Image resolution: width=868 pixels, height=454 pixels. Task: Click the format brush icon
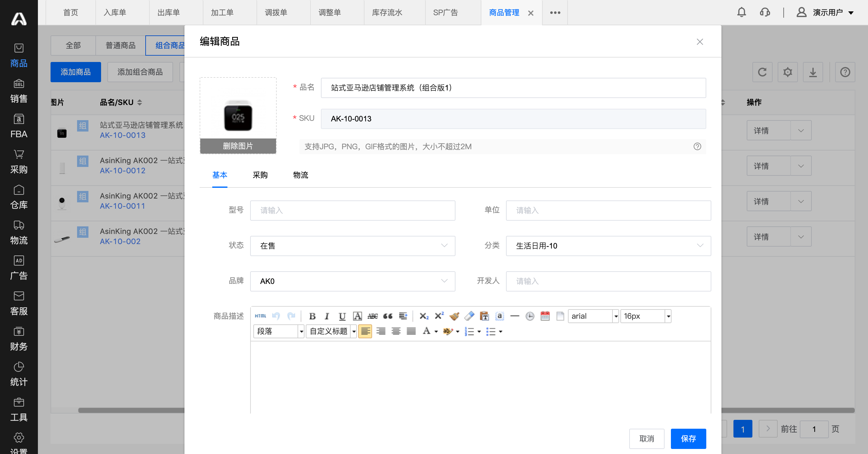(x=454, y=316)
